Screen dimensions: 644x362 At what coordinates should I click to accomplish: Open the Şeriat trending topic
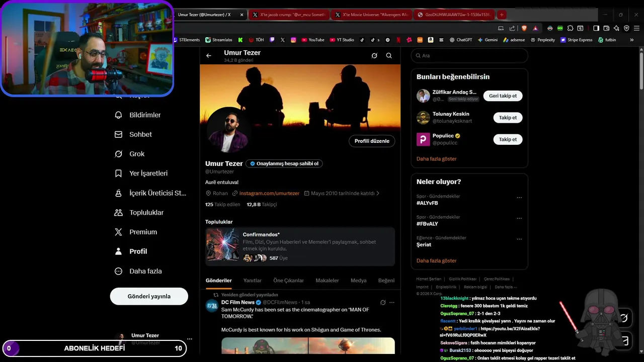[424, 245]
